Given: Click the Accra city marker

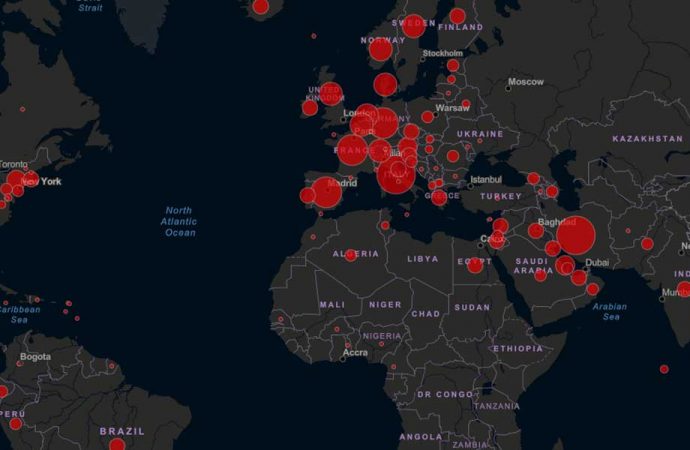Looking at the screenshot, I should [x=343, y=359].
